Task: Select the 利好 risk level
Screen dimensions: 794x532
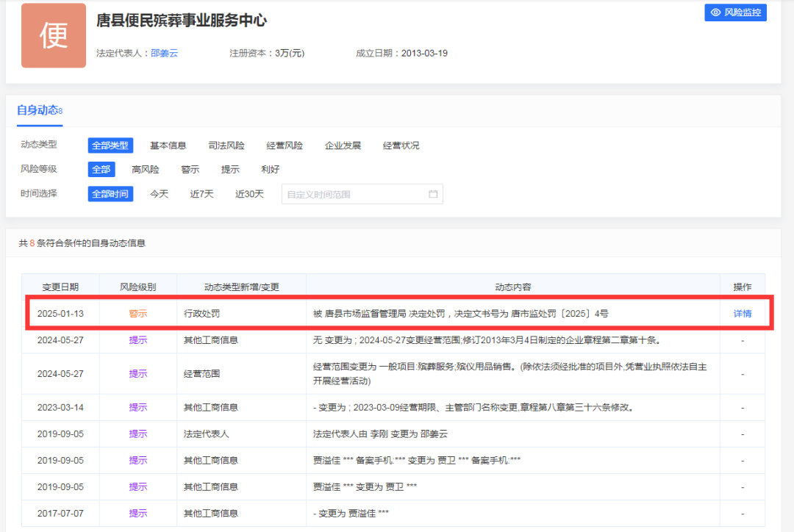Action: tap(270, 170)
